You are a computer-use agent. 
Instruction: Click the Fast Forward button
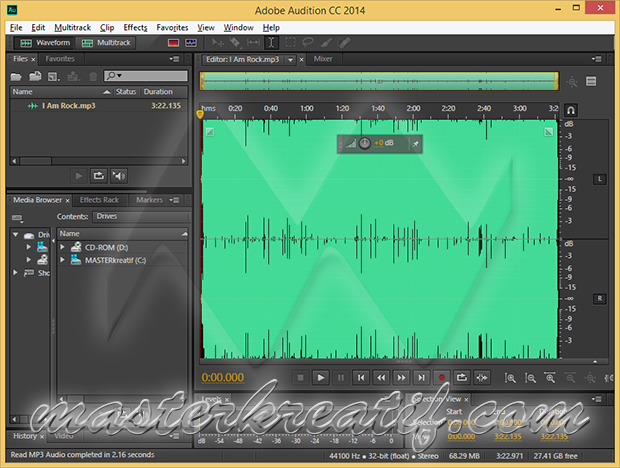click(x=401, y=378)
